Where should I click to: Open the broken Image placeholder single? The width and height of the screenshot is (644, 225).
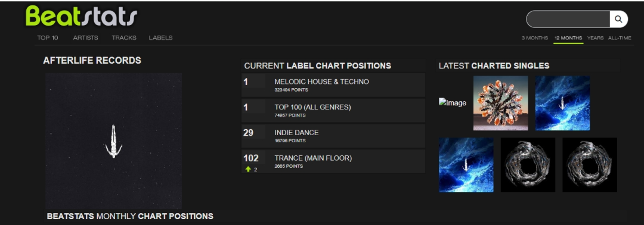[x=453, y=103]
